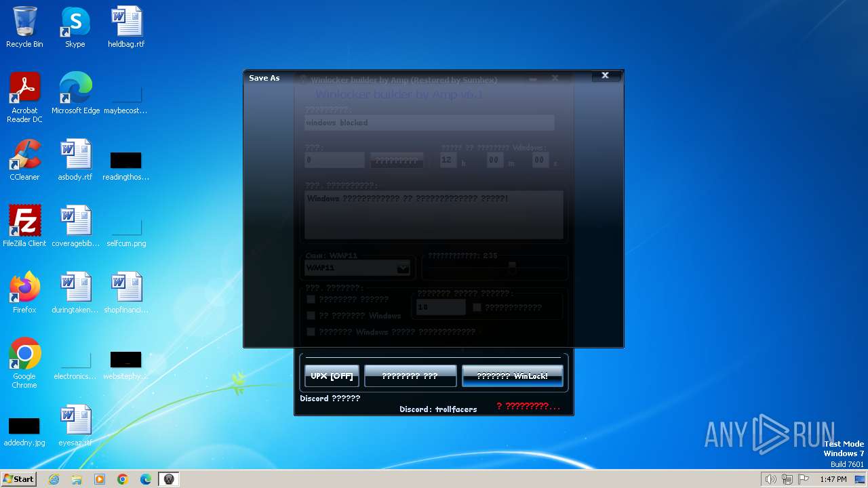Open the Recycle Bin desktop icon
The image size is (868, 488).
click(x=24, y=27)
